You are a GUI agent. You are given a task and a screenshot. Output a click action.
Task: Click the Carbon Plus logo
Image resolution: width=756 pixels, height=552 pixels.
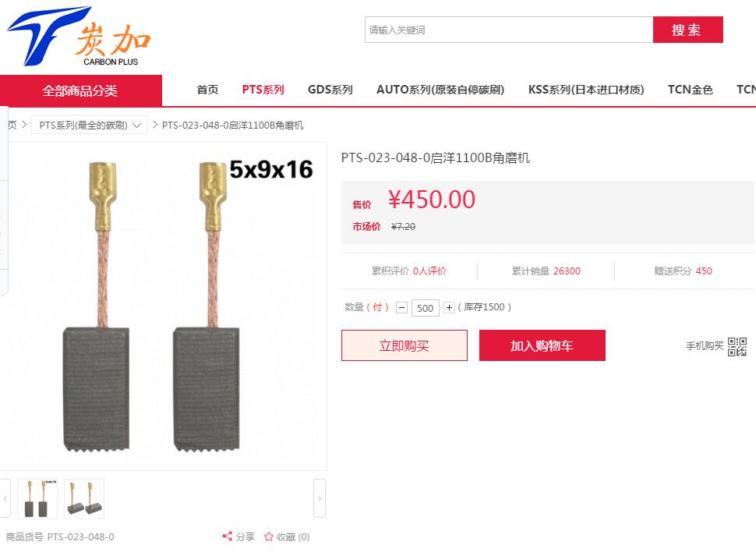79,36
